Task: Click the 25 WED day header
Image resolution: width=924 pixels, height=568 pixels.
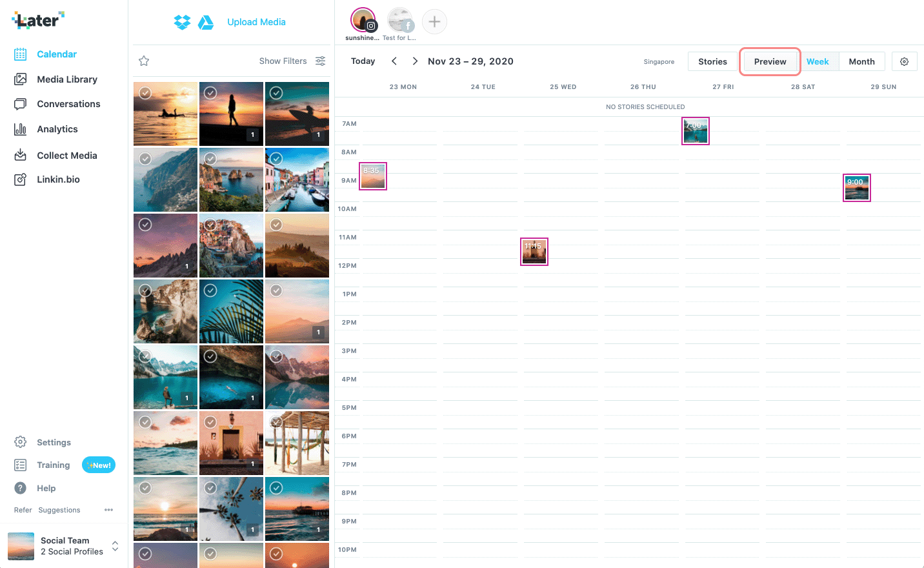Action: click(563, 86)
